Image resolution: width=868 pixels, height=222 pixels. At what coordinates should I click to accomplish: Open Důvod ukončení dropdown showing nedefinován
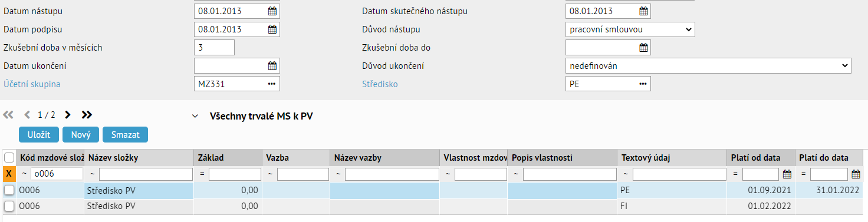coord(708,66)
